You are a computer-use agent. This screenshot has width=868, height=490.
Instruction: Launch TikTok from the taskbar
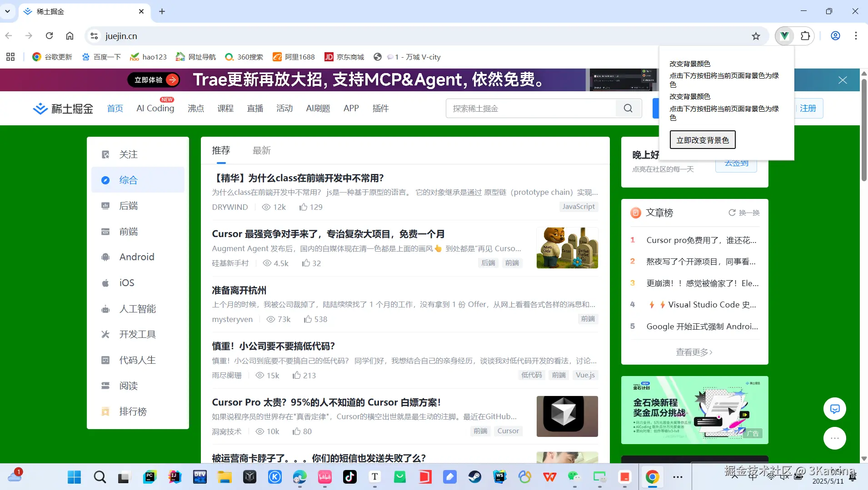point(349,477)
